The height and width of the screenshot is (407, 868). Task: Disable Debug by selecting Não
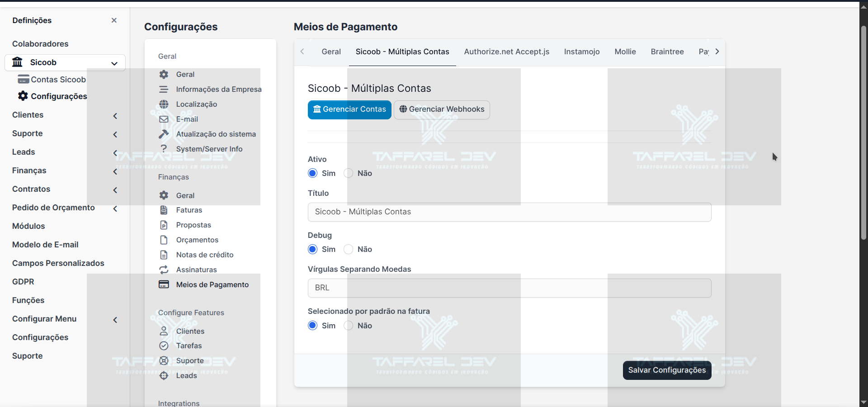349,249
